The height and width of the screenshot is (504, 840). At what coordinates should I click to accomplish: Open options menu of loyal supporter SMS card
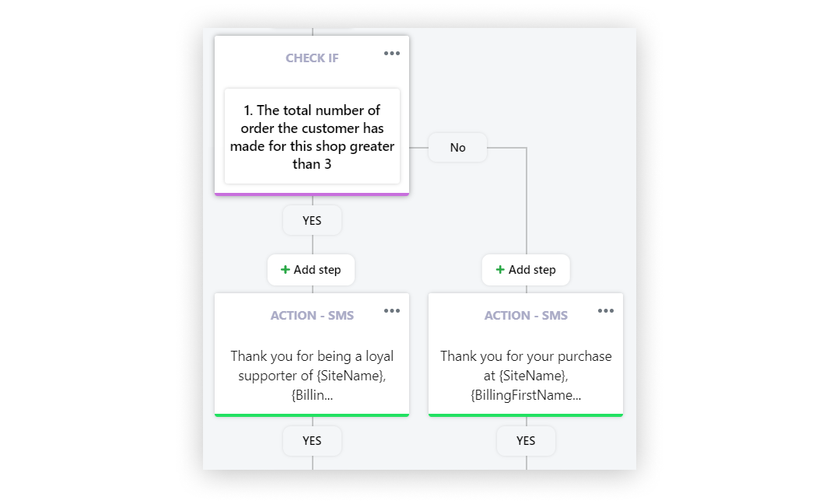pyautogui.click(x=391, y=310)
